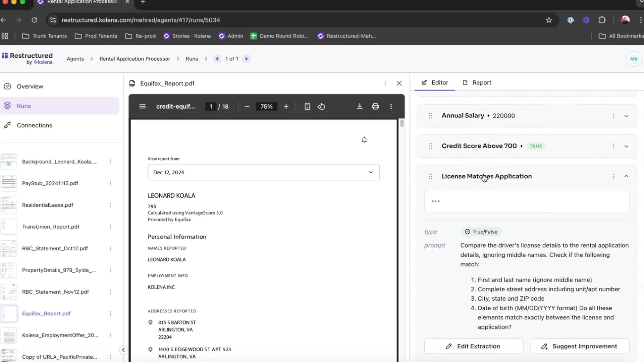Screen dimensions: 644x362
Task: Open the TransUnion_Report.pdf thumbnail
Action: click(x=9, y=227)
